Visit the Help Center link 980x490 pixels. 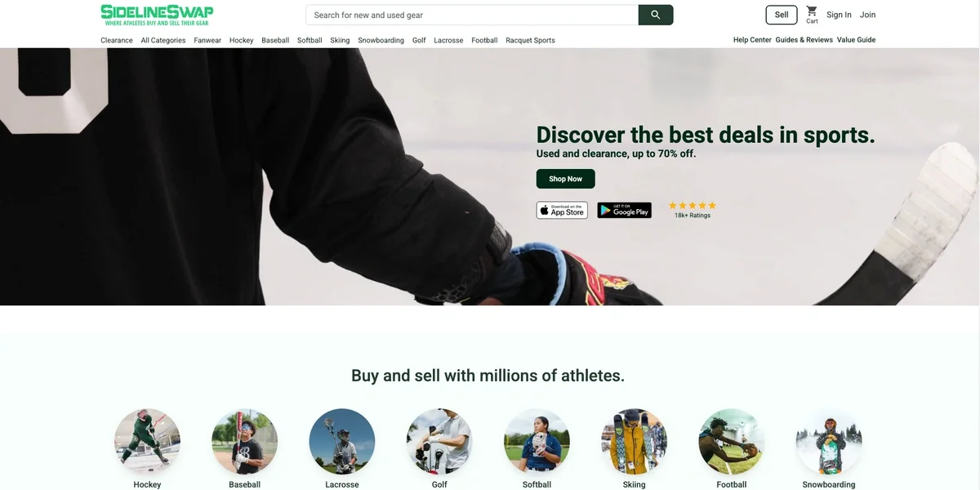coord(752,40)
